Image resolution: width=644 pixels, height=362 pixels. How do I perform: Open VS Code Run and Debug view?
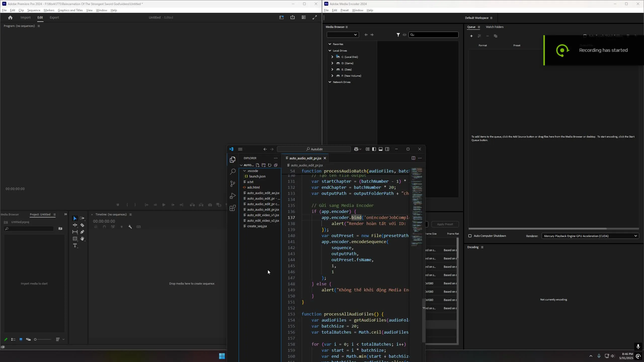pos(233,196)
